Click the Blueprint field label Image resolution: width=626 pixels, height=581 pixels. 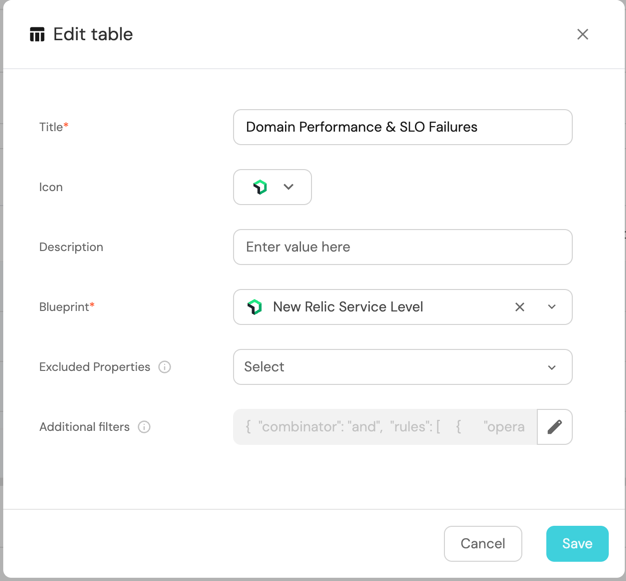click(x=66, y=307)
